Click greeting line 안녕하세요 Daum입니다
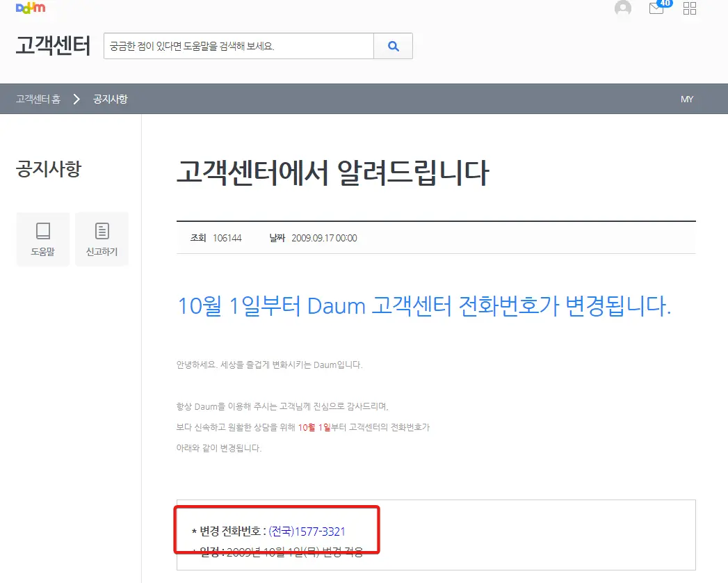728x583 pixels. tap(269, 365)
